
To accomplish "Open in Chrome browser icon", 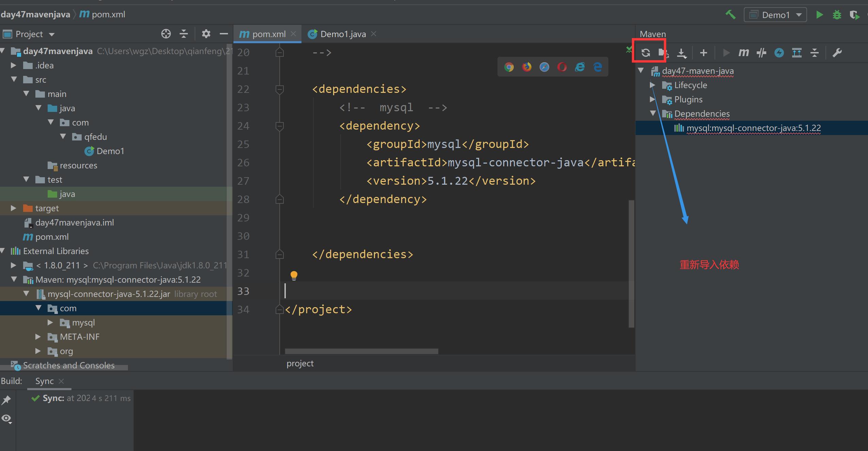I will click(509, 67).
